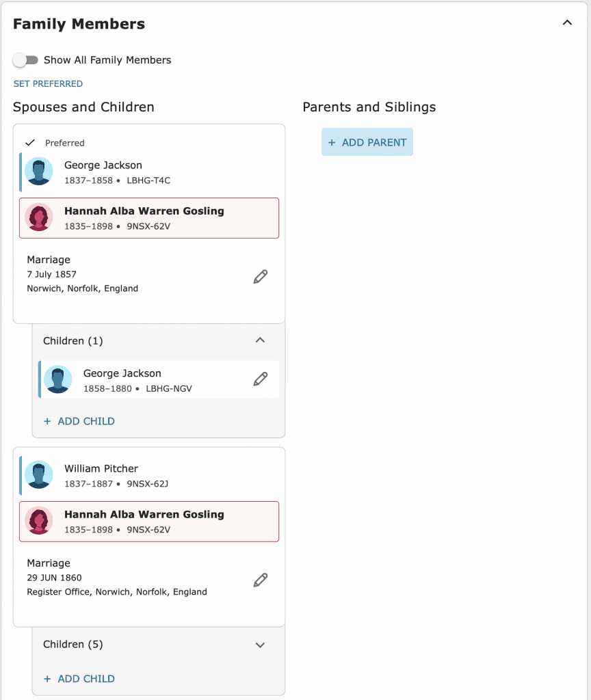The image size is (591, 700).
Task: Collapse the Children (1) list
Action: point(260,340)
